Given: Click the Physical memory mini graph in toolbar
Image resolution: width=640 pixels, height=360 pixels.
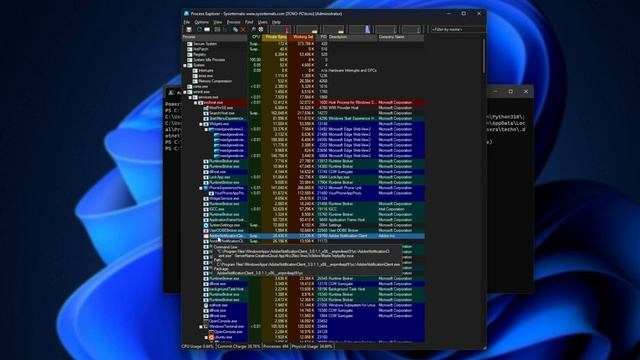Looking at the screenshot, I should (x=333, y=29).
